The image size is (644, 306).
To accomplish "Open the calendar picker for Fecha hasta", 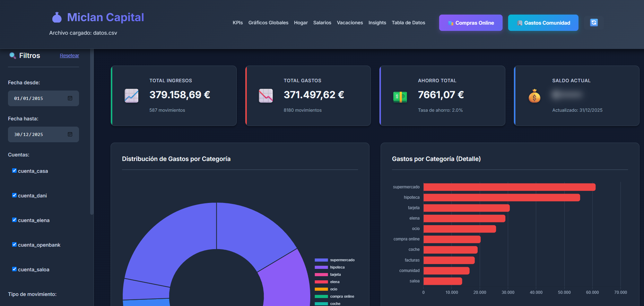I will (70, 134).
